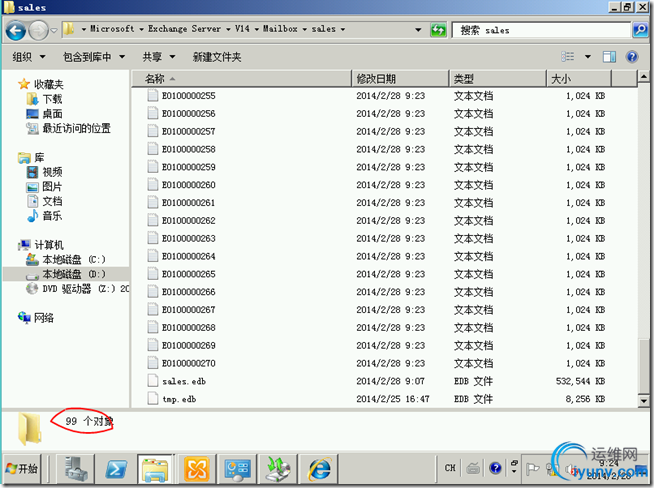Focus the sales search box
Viewport: 654px width, 488px height.
pyautogui.click(x=541, y=30)
